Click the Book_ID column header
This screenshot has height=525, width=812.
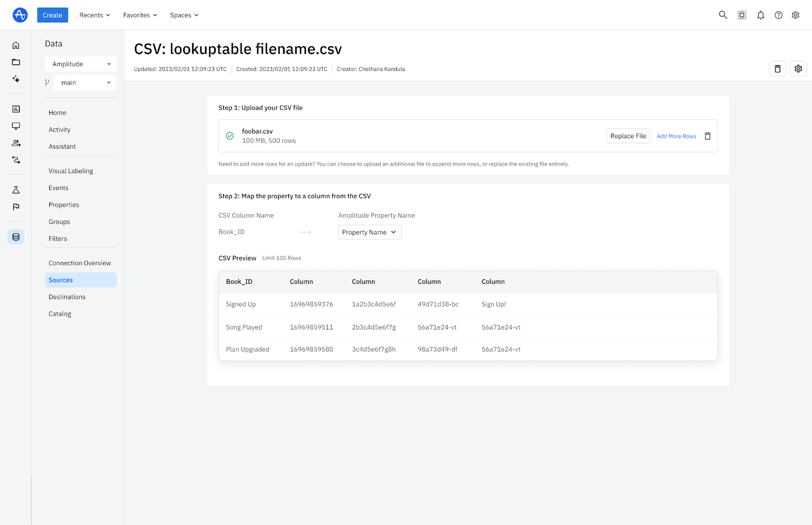point(239,282)
